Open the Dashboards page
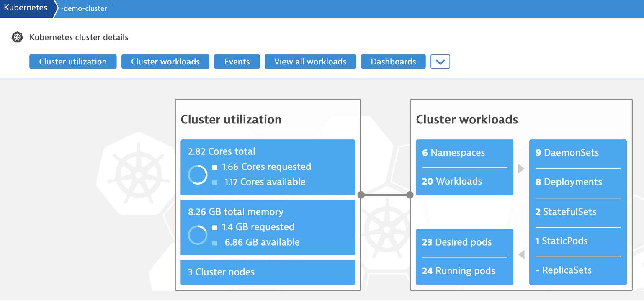Viewport: 644px width, 303px height. tap(393, 62)
